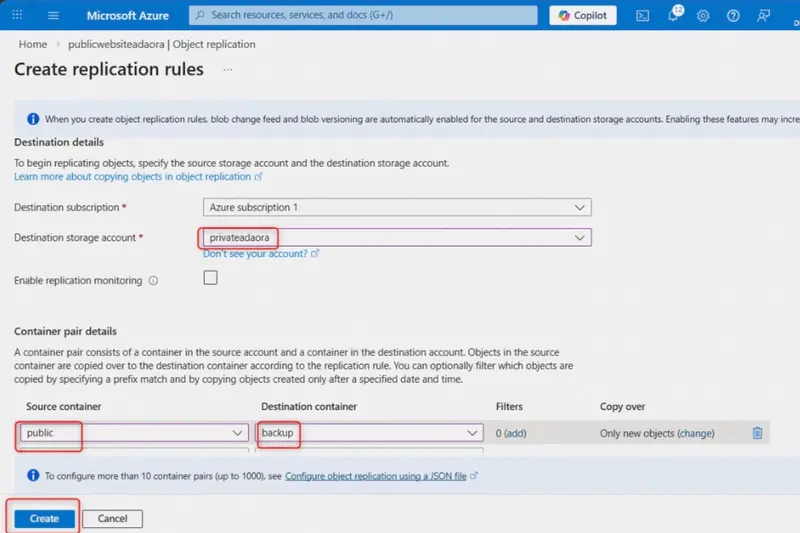Screen dimensions: 800x533
Task: Click the Copy over column header
Action: [622, 407]
